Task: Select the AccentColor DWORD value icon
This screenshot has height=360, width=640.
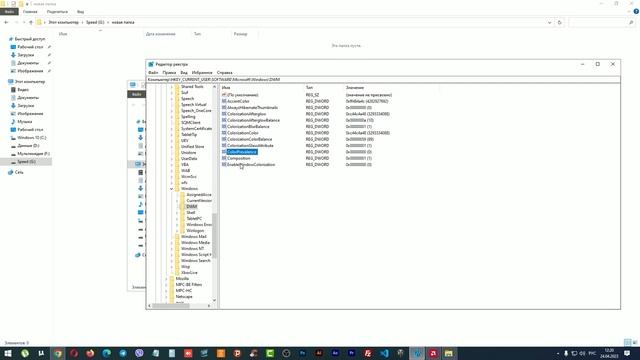Action: click(x=224, y=101)
